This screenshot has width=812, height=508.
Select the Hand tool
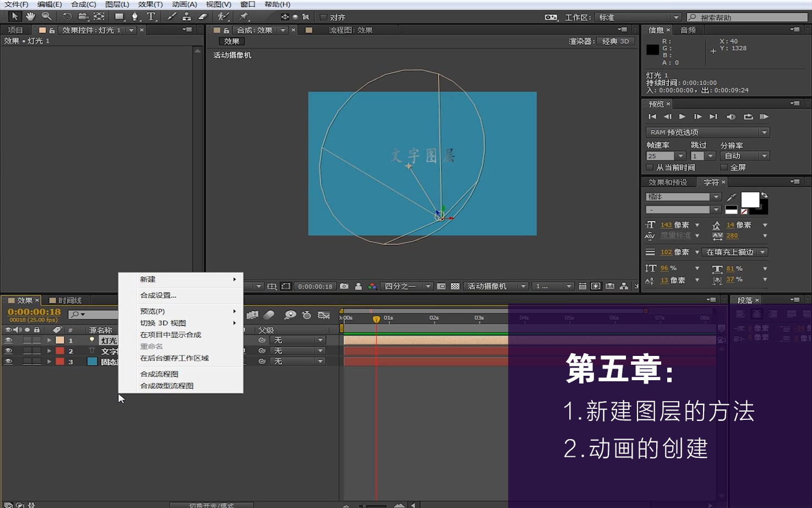[x=30, y=17]
